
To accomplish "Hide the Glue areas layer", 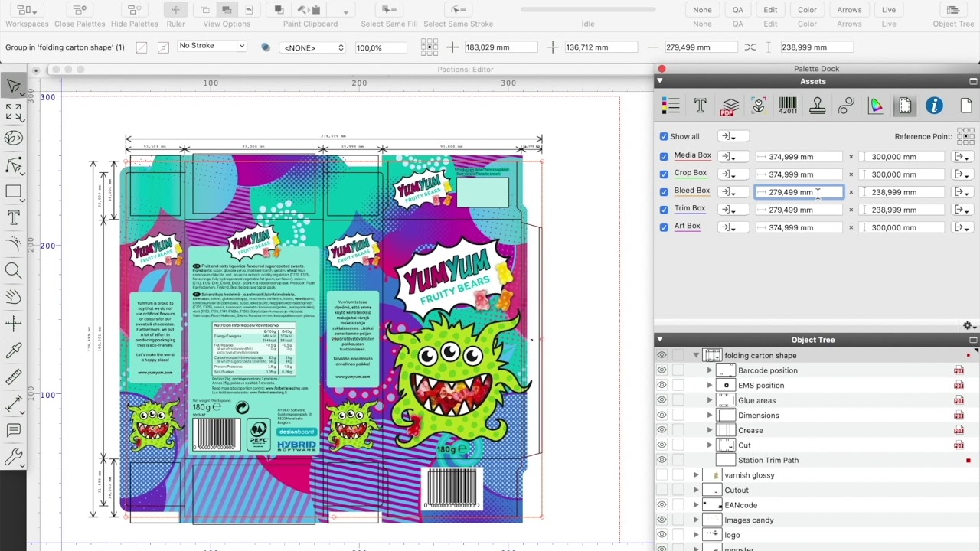I will pyautogui.click(x=661, y=400).
